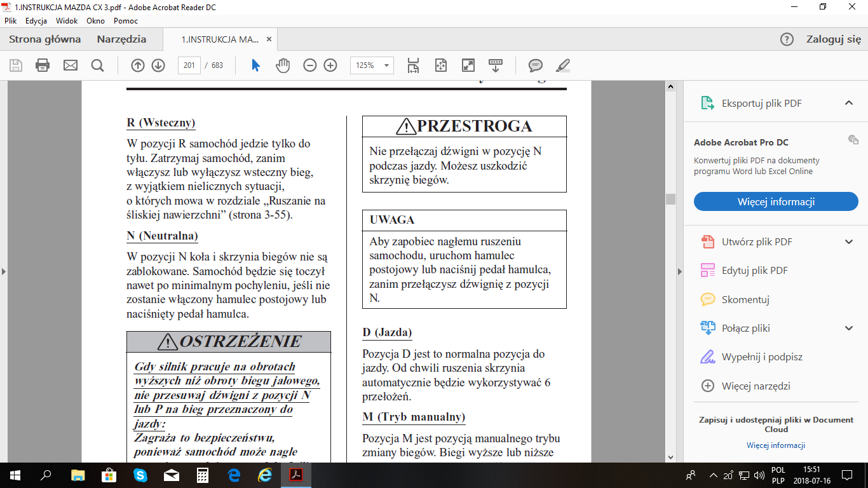Zoom in with the plus icon

click(x=330, y=65)
